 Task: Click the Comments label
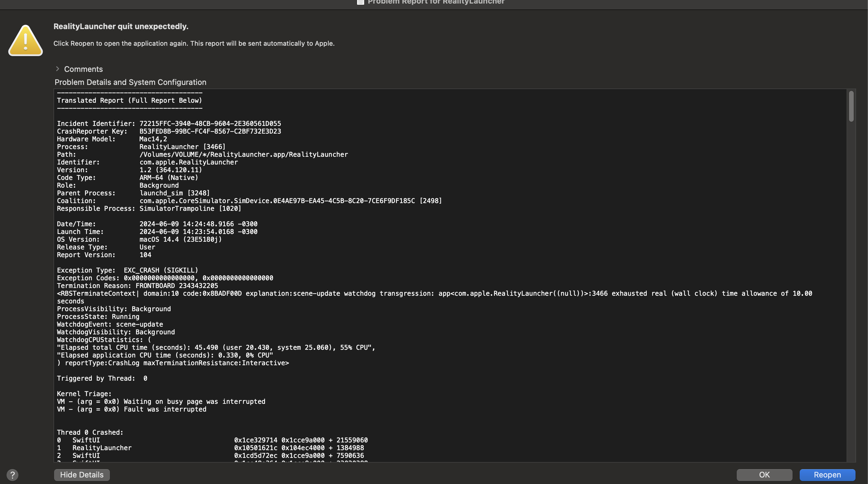tap(83, 69)
